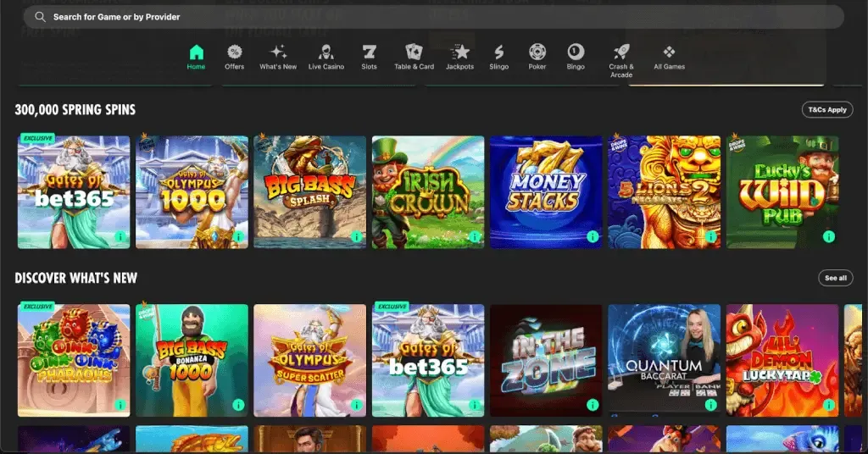Screen dimensions: 868x454
Task: Launch Lucky's Wild Pub game
Action: (782, 192)
